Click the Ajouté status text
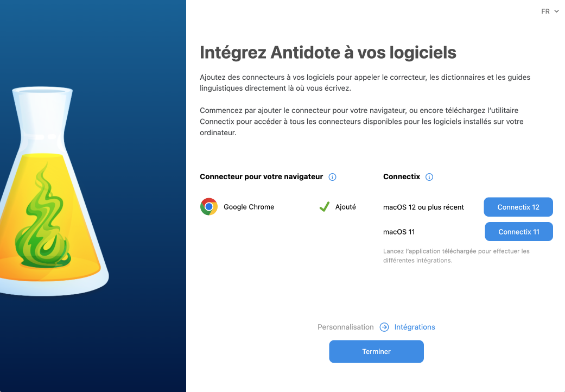Screen dimensions: 565x392 pyautogui.click(x=346, y=207)
